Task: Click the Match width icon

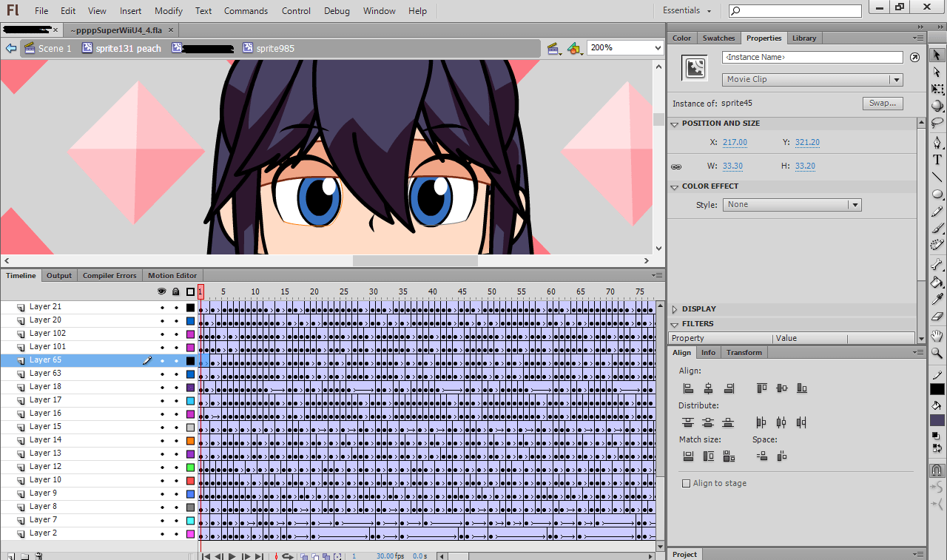Action: tap(688, 456)
